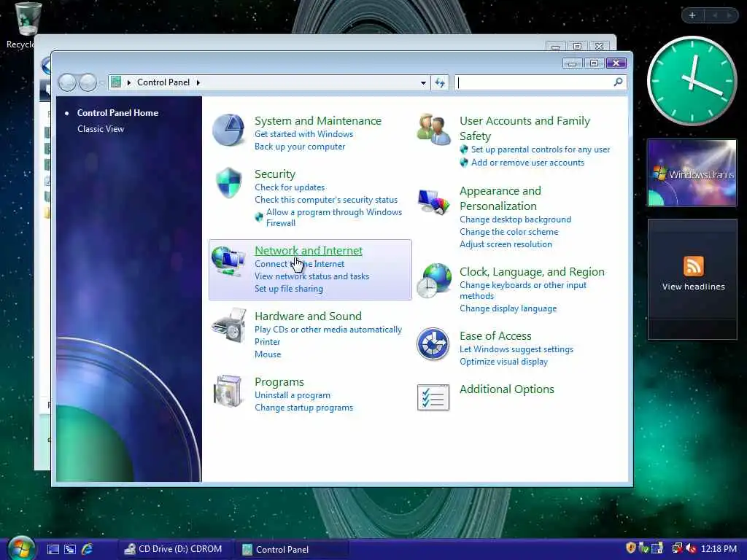Image resolution: width=747 pixels, height=560 pixels.
Task: Switch to Classic View
Action: tap(101, 129)
